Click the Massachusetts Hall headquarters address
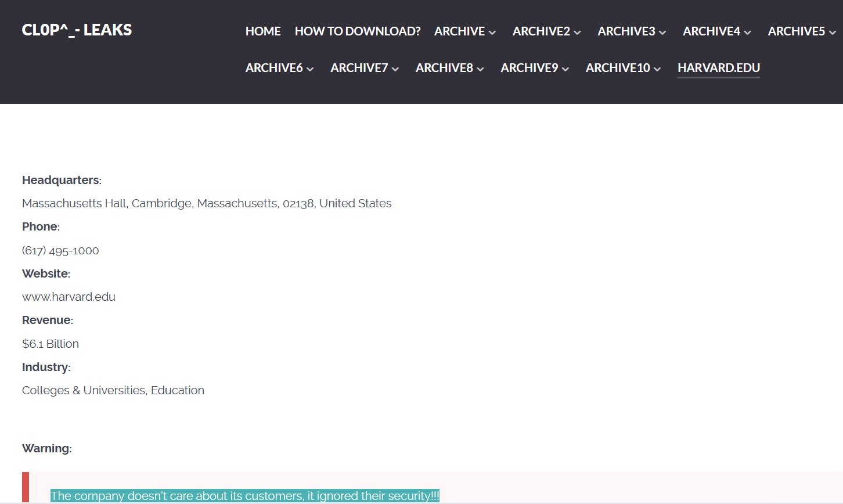Screen dimensions: 843x504 (207, 203)
